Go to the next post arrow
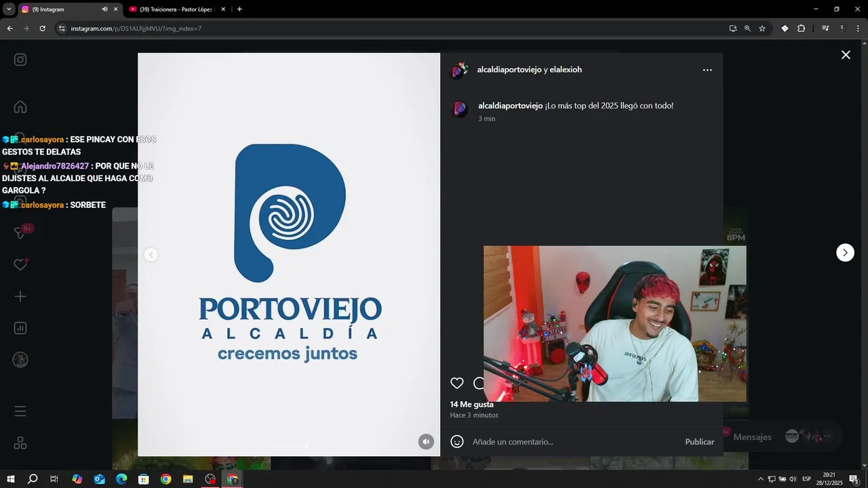 [845, 253]
